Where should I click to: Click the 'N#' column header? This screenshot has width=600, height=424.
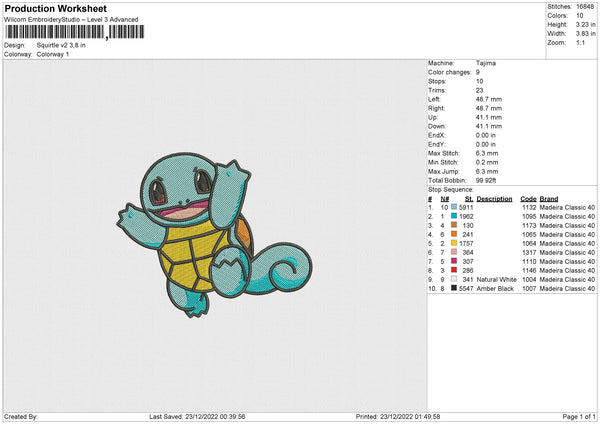point(445,199)
